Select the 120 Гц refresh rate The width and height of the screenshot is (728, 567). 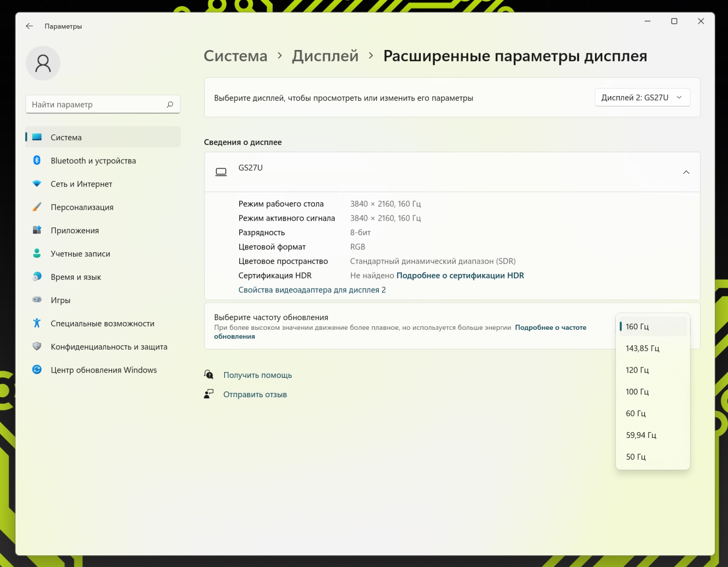point(637,370)
